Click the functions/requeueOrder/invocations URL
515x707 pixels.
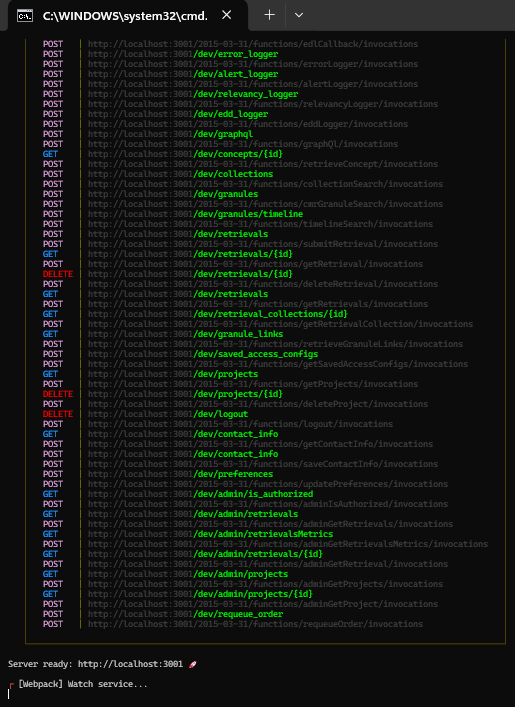click(x=256, y=624)
